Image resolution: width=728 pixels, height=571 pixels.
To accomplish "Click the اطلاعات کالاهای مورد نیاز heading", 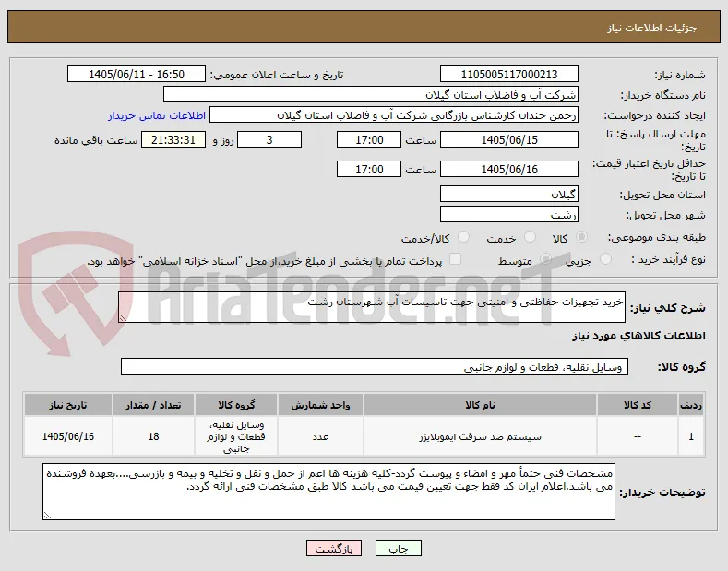I will pos(638,336).
